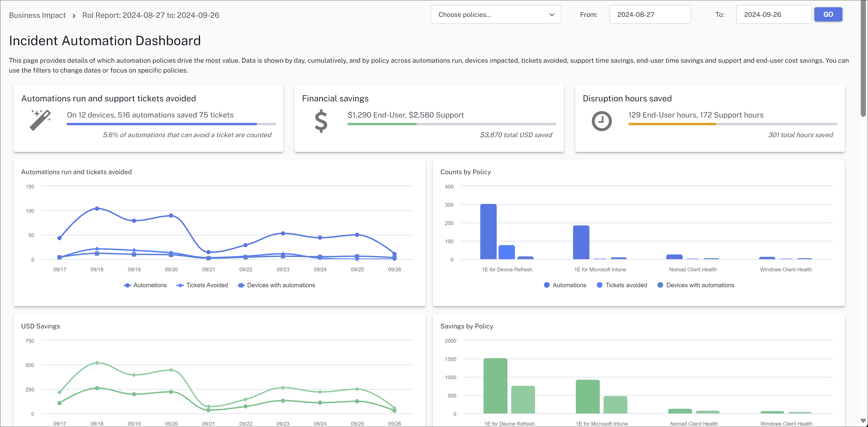868x427 pixels.
Task: Click the Automations circle marker in line legend
Action: pos(127,285)
